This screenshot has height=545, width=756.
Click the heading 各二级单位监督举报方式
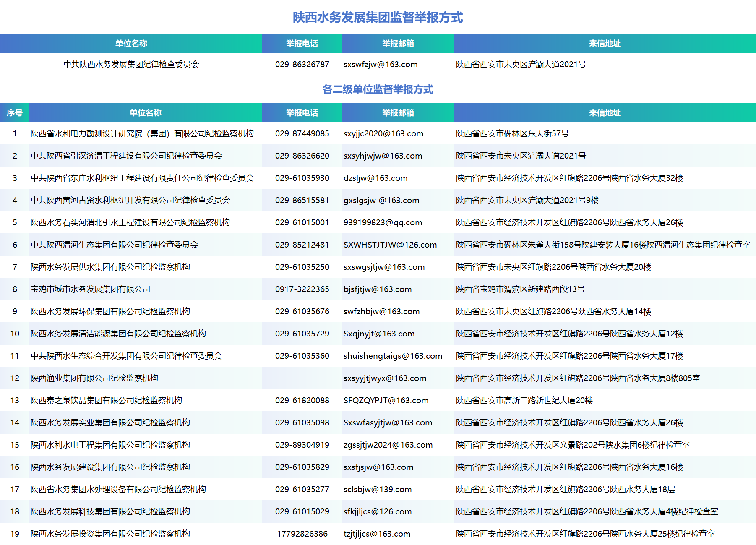tap(378, 89)
